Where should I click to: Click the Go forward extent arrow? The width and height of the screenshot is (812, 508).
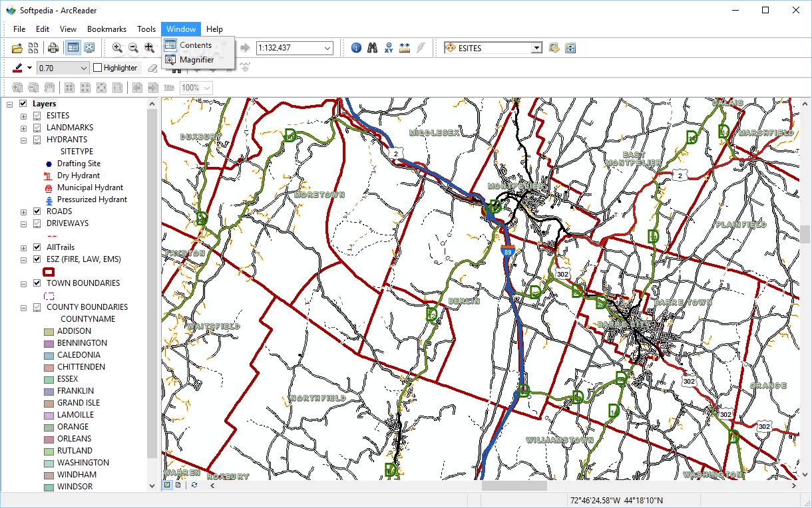point(245,48)
